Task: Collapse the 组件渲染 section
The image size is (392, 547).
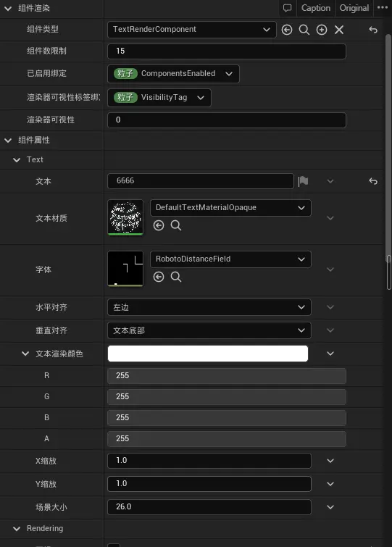Action: click(x=8, y=9)
